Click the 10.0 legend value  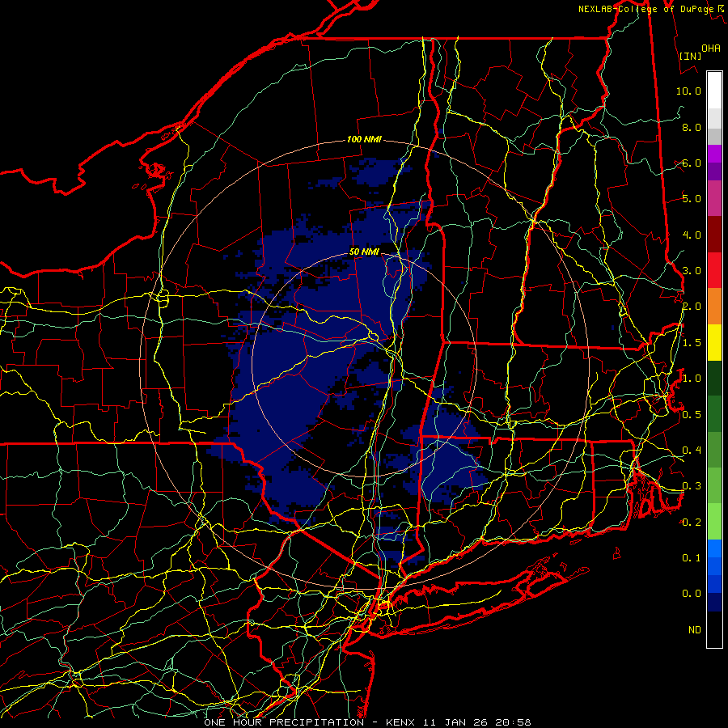pos(688,91)
